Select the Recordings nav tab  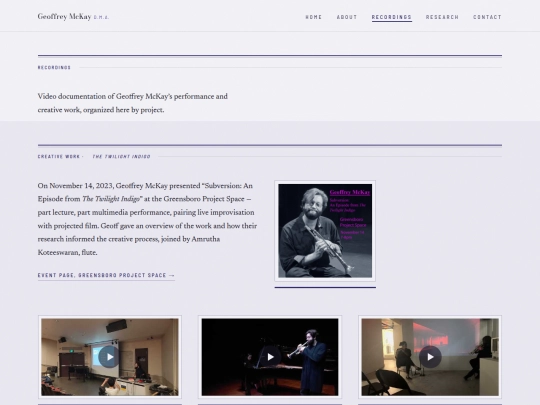point(392,17)
